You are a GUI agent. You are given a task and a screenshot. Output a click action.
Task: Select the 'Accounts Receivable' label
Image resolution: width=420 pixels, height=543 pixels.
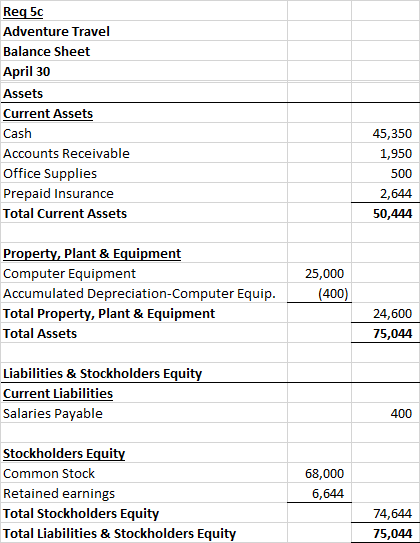[66, 153]
